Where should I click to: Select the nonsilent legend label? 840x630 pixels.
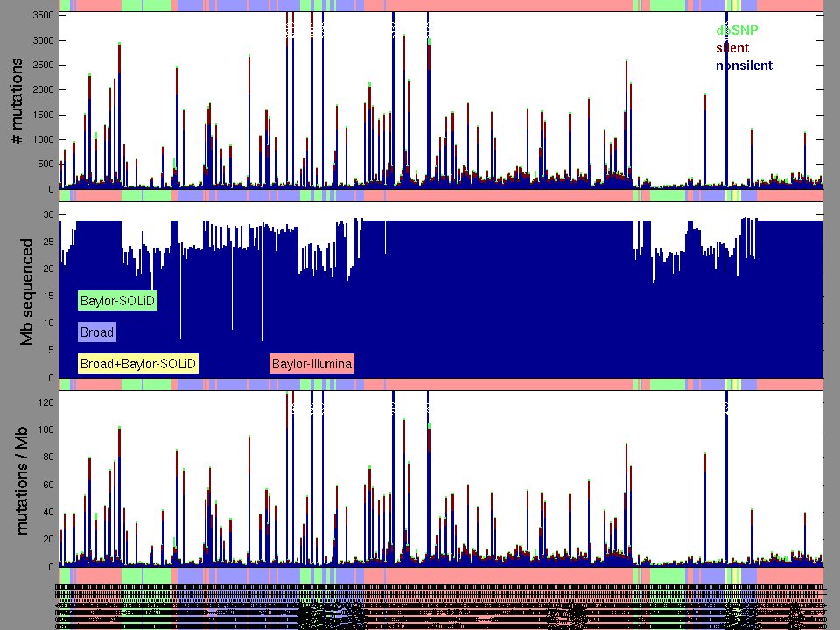point(744,66)
